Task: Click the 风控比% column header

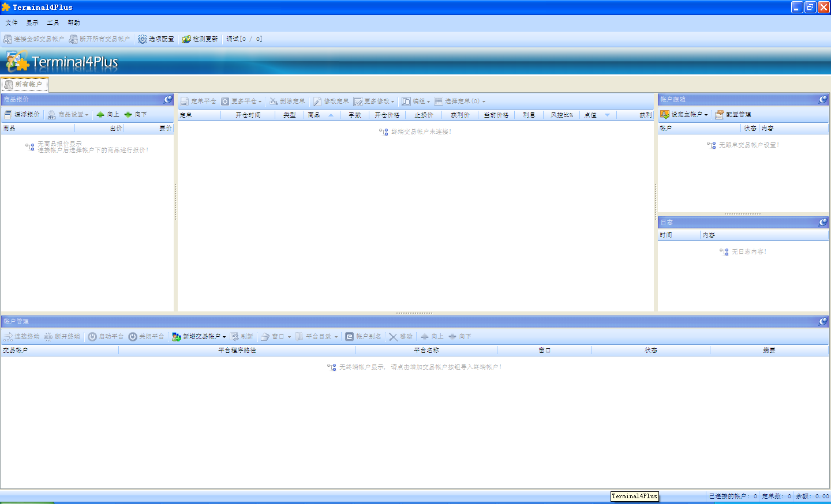Action: [562, 115]
